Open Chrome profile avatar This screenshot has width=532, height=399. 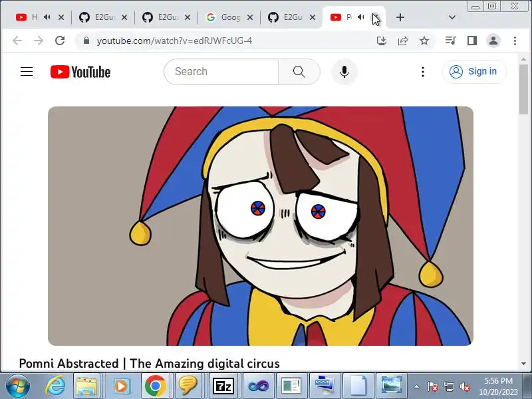tap(493, 41)
